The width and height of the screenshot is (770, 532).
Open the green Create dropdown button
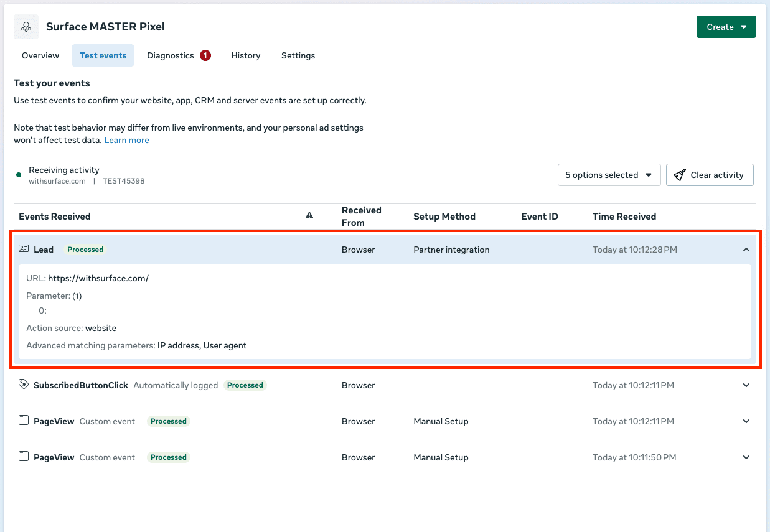pos(726,27)
